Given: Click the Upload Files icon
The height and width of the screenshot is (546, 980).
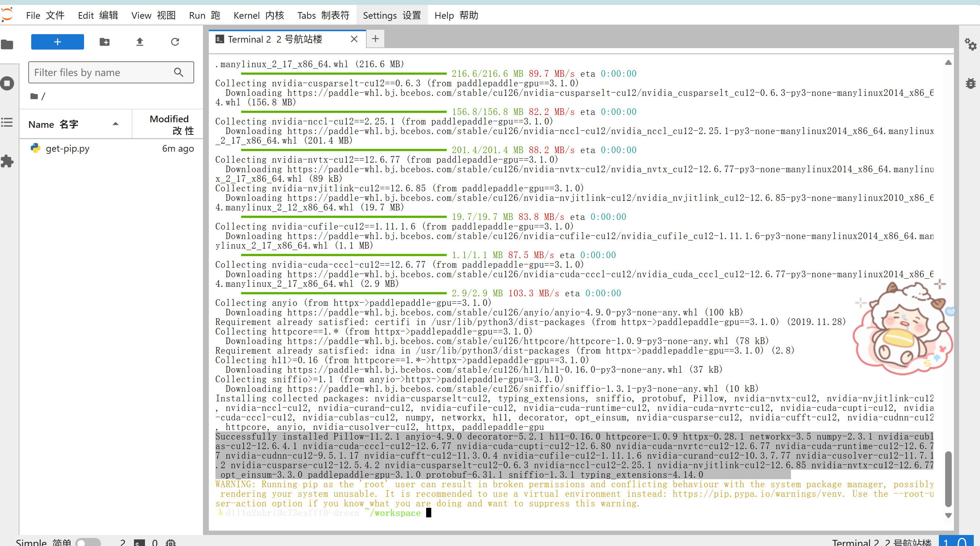Looking at the screenshot, I should [140, 42].
